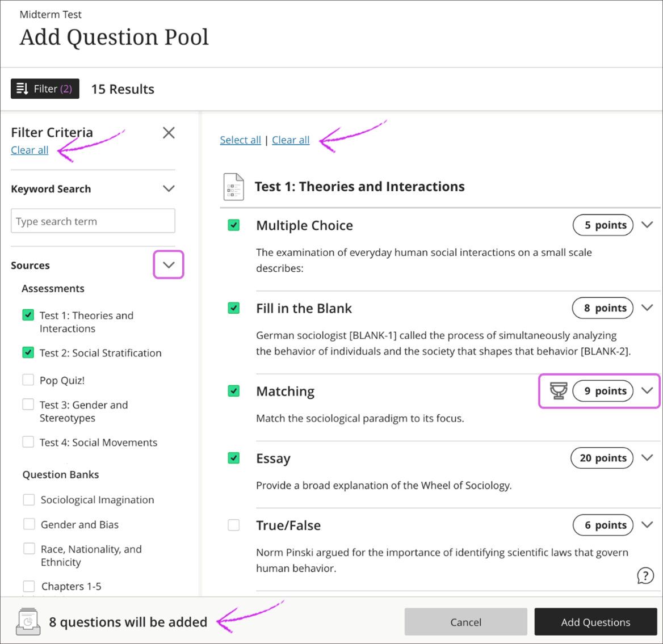
Task: Expand the Fill in the Blank question
Action: tap(647, 308)
